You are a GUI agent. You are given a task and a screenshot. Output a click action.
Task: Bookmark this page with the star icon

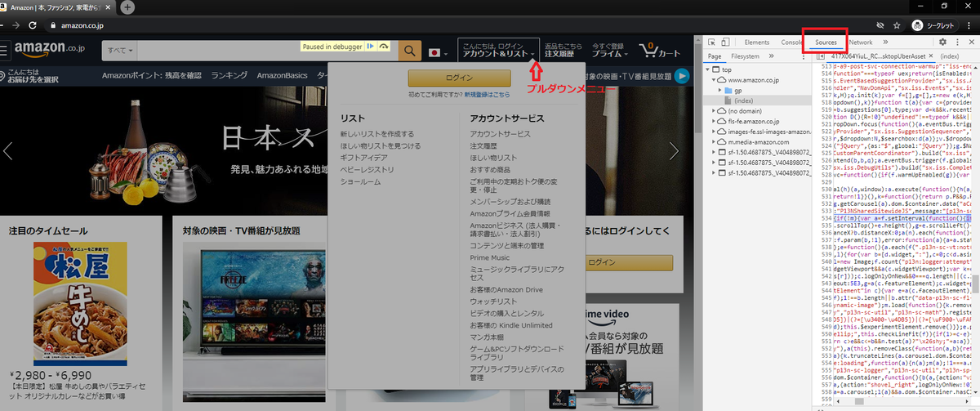(x=897, y=25)
